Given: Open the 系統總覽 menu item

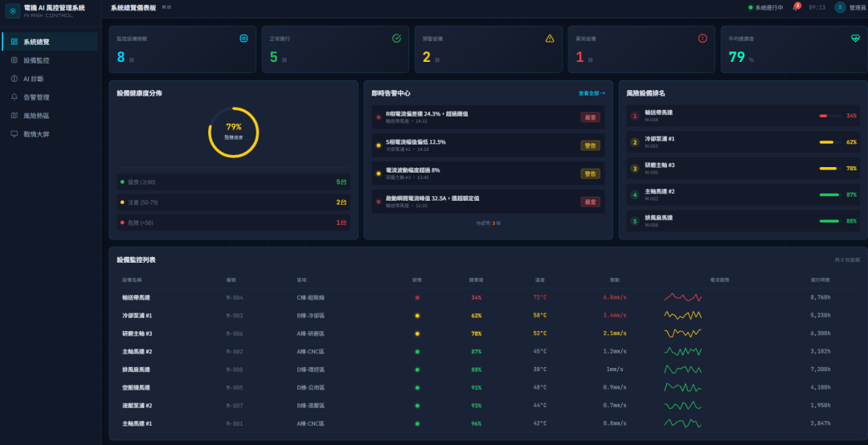Looking at the screenshot, I should coord(50,42).
